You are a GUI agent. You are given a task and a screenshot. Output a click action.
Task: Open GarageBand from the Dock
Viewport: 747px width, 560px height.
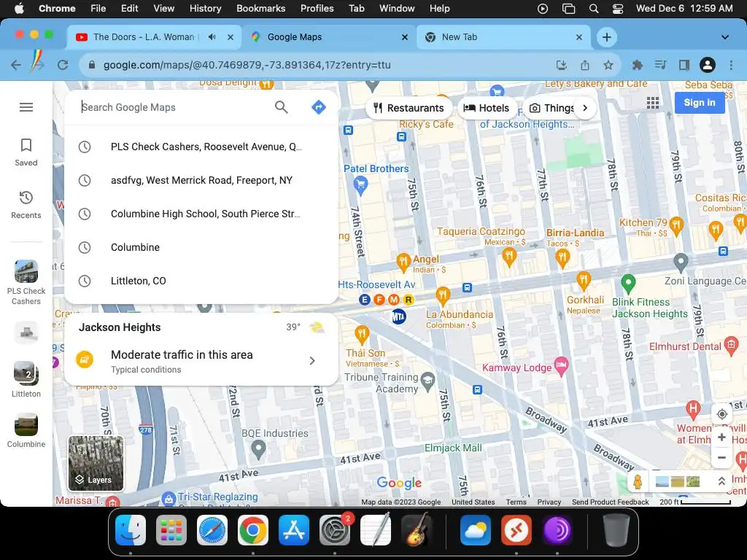point(417,529)
